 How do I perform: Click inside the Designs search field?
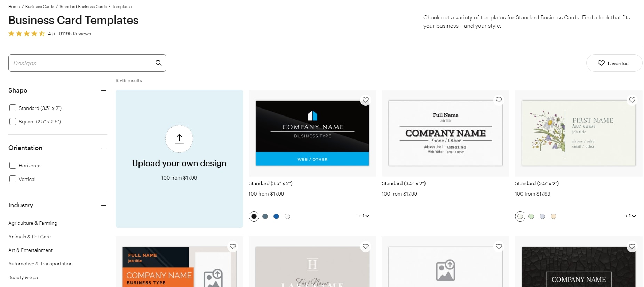tap(70, 63)
